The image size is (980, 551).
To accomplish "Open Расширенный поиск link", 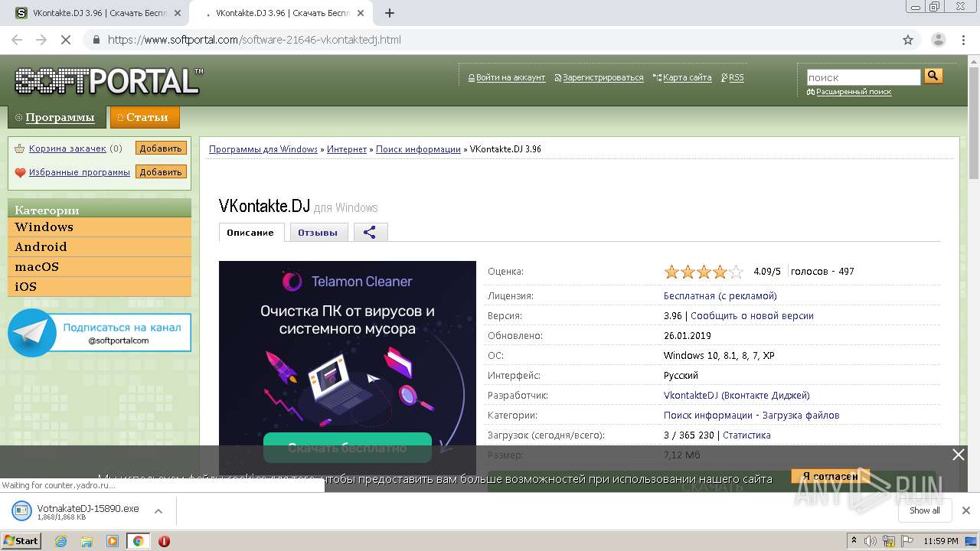I will [x=853, y=92].
